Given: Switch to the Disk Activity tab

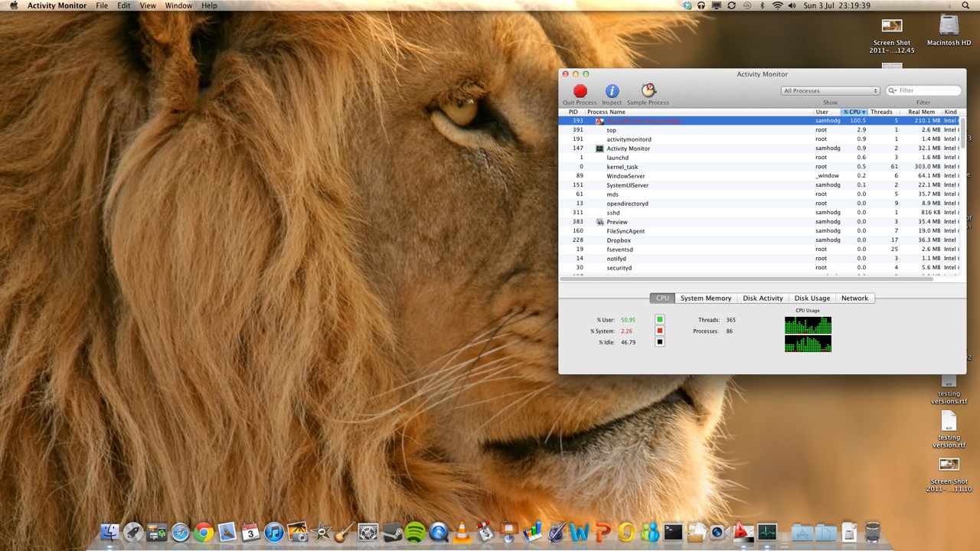Looking at the screenshot, I should pos(763,298).
